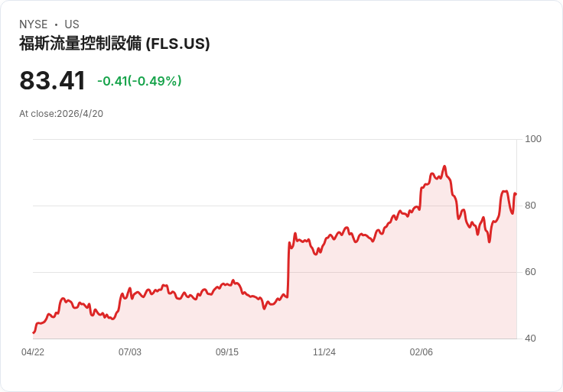Select the 07/03 date on the x-axis
This screenshot has width=563, height=392.
[130, 352]
